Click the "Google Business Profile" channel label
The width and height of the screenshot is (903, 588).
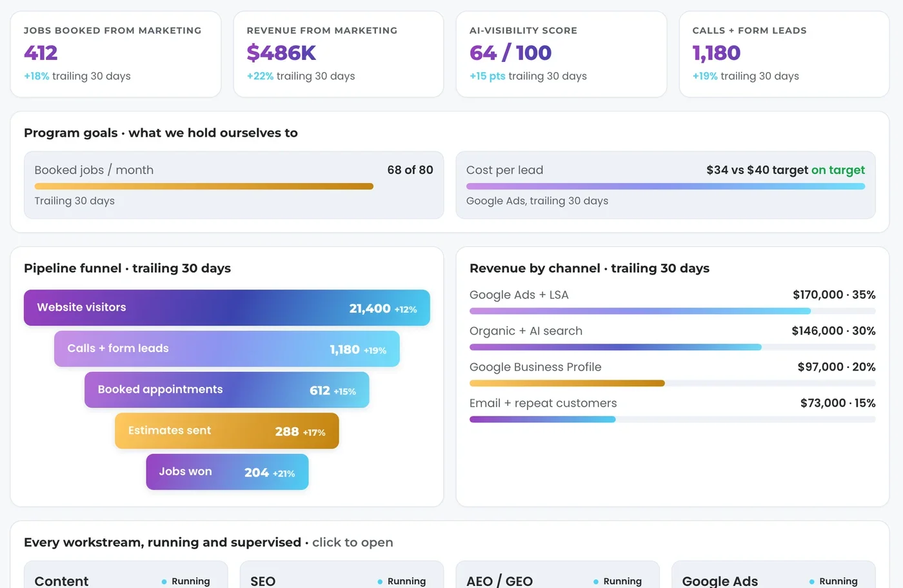535,367
